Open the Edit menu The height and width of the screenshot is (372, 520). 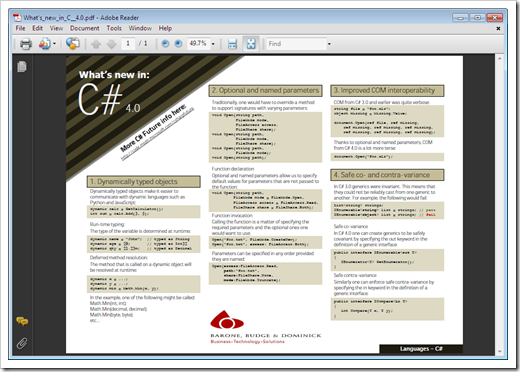point(37,28)
